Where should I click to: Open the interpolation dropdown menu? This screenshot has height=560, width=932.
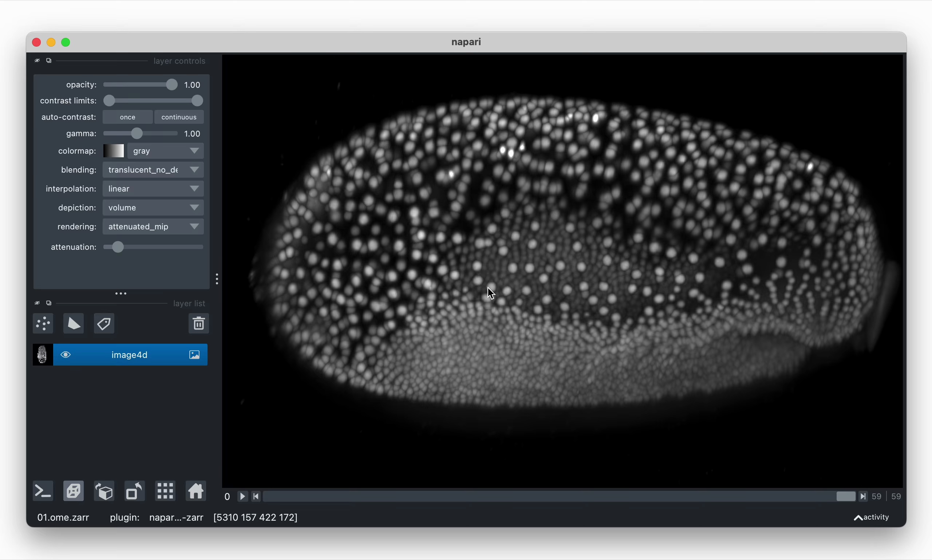click(153, 189)
